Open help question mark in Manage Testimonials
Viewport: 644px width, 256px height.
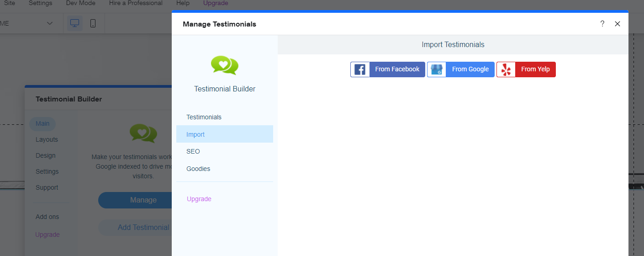tap(602, 24)
